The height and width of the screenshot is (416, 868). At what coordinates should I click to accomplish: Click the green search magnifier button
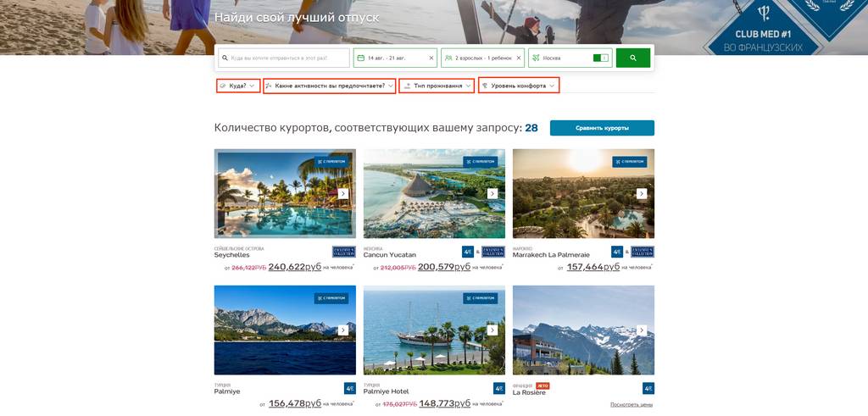[632, 58]
